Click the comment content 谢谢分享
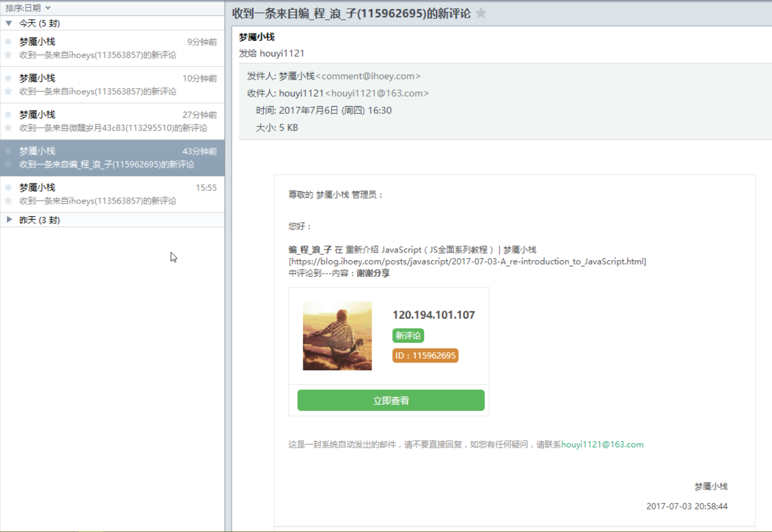This screenshot has height=532, width=772. point(373,273)
